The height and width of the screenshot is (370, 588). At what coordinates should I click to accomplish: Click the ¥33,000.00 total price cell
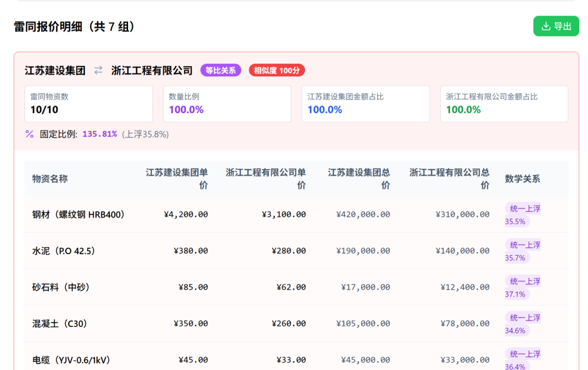pyautogui.click(x=465, y=360)
